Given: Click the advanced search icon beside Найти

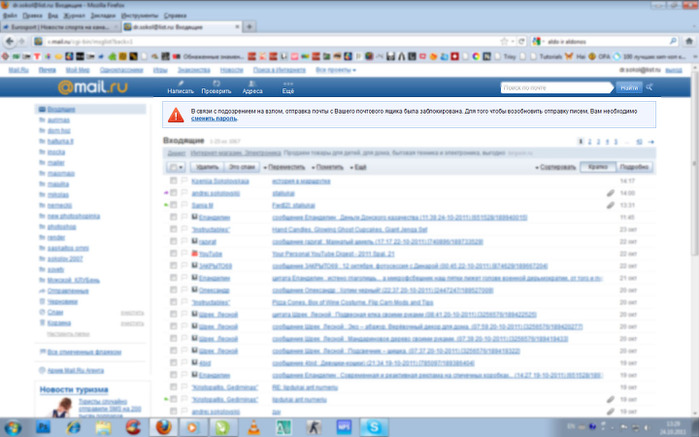Looking at the screenshot, I should coord(650,87).
